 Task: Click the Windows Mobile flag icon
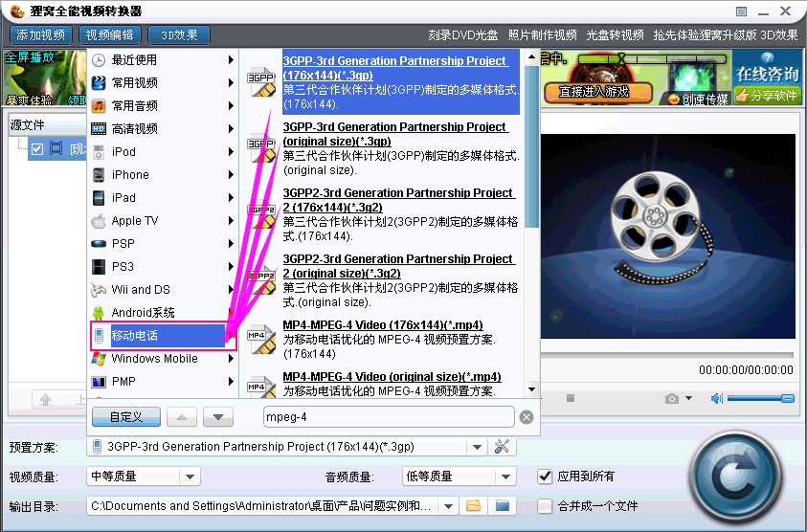(x=99, y=359)
